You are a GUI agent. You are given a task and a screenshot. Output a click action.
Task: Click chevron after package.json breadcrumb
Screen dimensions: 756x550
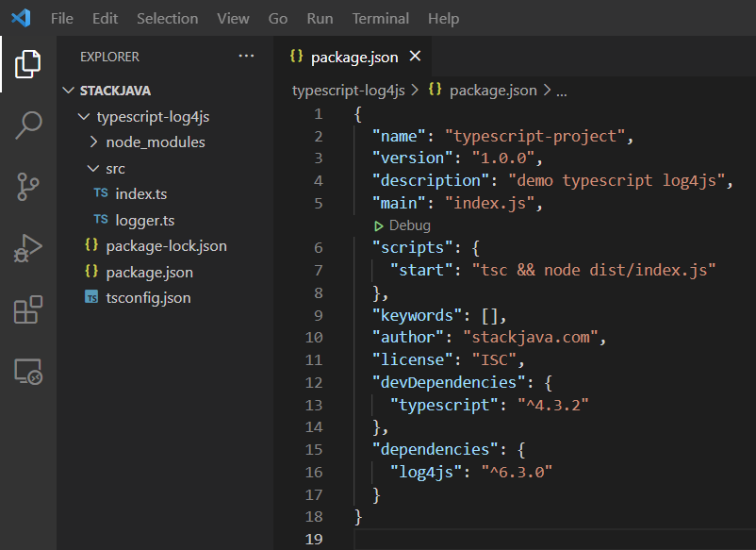[x=547, y=91]
